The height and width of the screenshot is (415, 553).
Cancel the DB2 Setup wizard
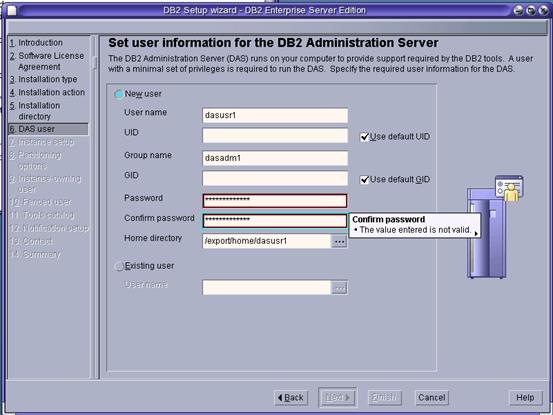[432, 398]
